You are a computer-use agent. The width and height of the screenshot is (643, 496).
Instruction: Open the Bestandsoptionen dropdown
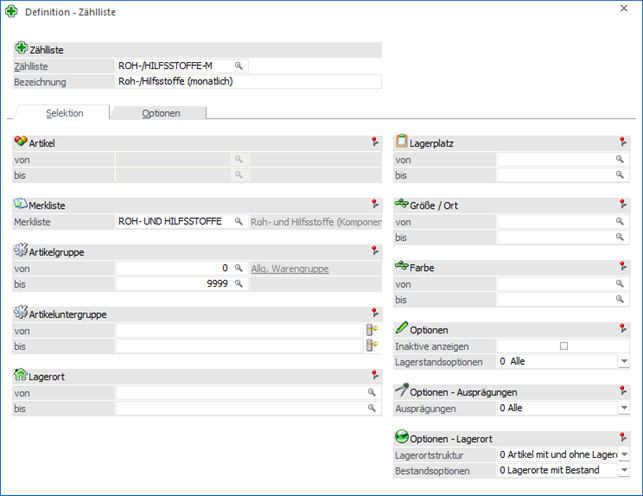(x=623, y=471)
